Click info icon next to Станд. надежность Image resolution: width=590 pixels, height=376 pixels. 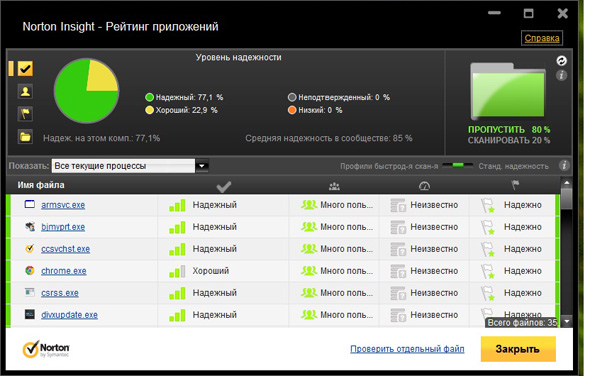click(564, 165)
